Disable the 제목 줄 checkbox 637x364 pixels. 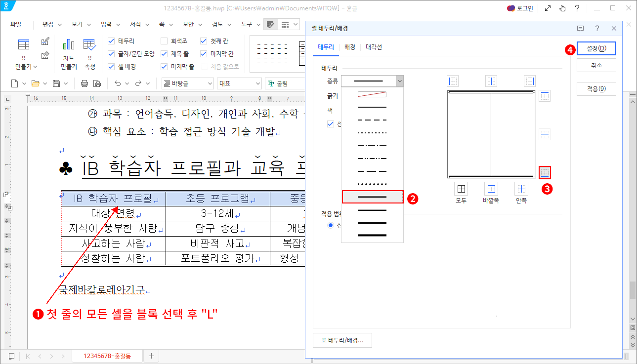pyautogui.click(x=165, y=53)
